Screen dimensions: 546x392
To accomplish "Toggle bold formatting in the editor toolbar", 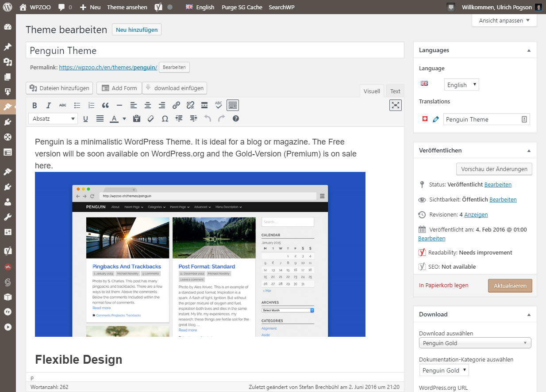I will click(x=35, y=105).
